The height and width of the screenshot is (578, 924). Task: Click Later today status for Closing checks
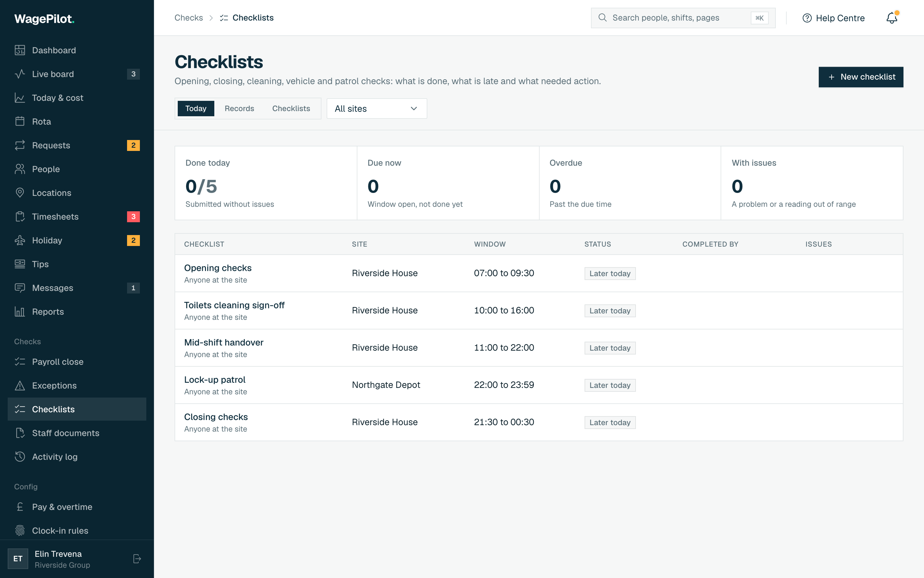(x=610, y=422)
